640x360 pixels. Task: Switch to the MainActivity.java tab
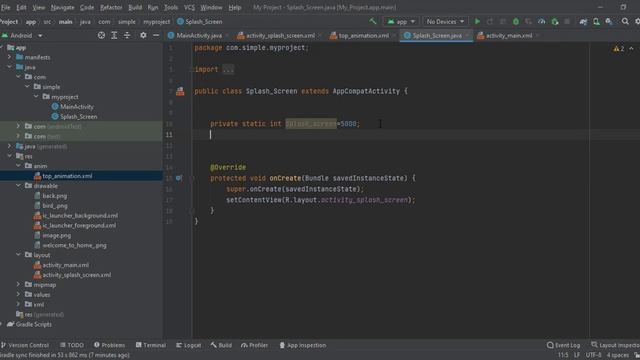[199, 36]
